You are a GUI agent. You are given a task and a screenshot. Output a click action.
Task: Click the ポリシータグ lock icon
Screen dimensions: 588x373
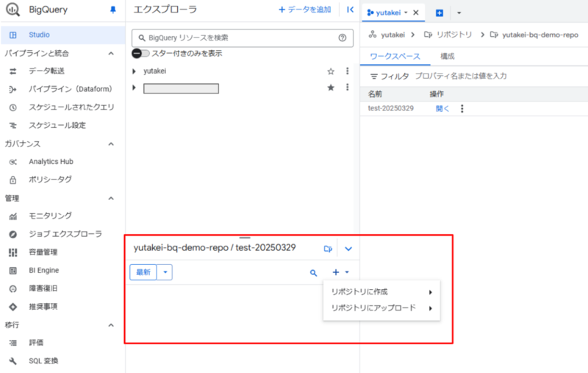click(12, 180)
